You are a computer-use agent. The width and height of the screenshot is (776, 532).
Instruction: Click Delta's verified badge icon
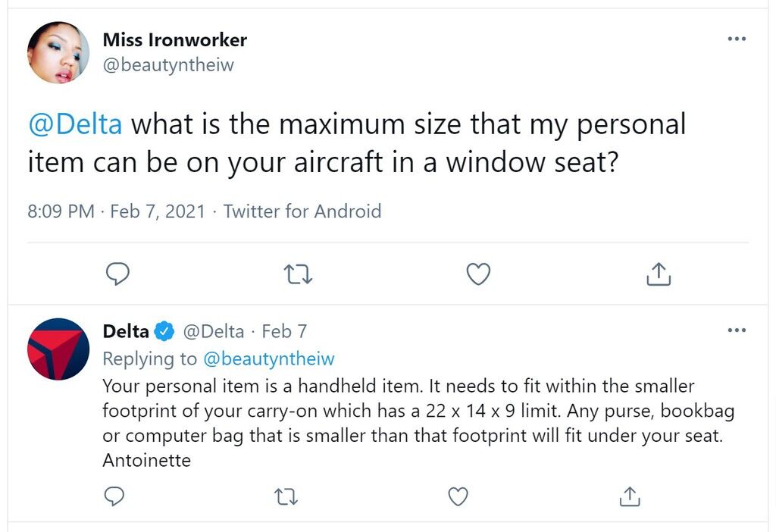coord(164,331)
